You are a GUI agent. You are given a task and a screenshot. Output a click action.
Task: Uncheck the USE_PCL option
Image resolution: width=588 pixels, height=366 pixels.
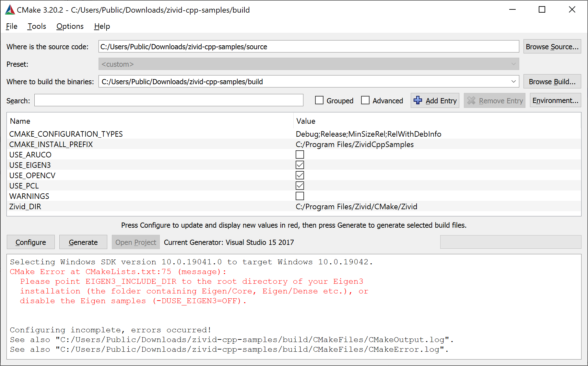300,186
